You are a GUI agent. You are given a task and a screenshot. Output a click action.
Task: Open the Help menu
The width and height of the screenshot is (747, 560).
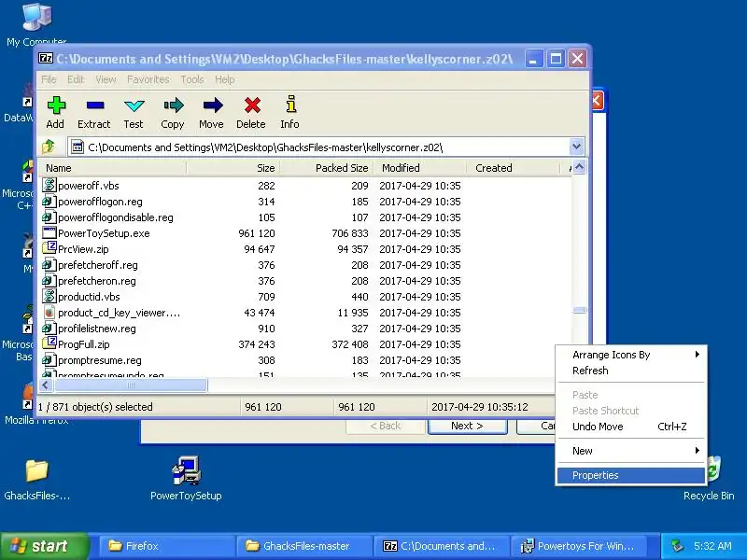(x=224, y=79)
